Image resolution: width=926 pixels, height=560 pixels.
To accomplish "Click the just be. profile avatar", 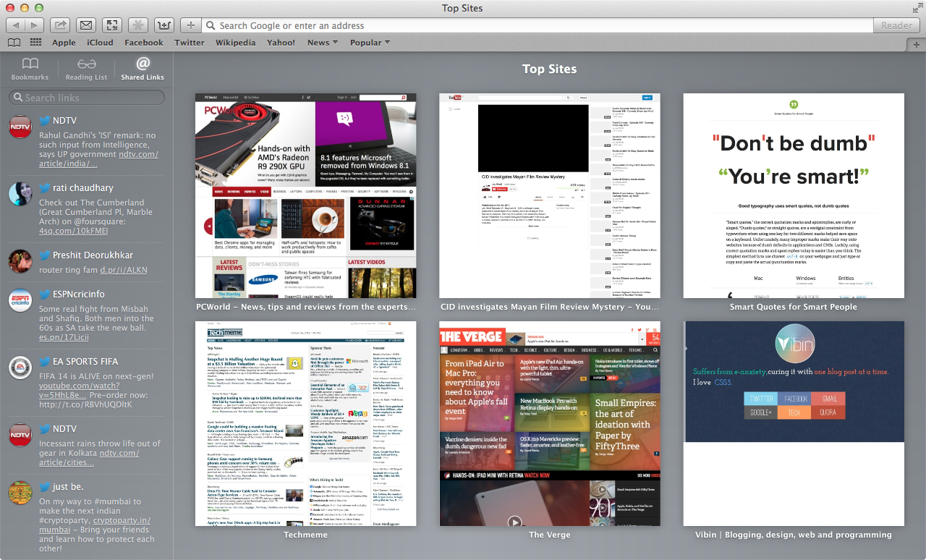I will click(x=20, y=493).
